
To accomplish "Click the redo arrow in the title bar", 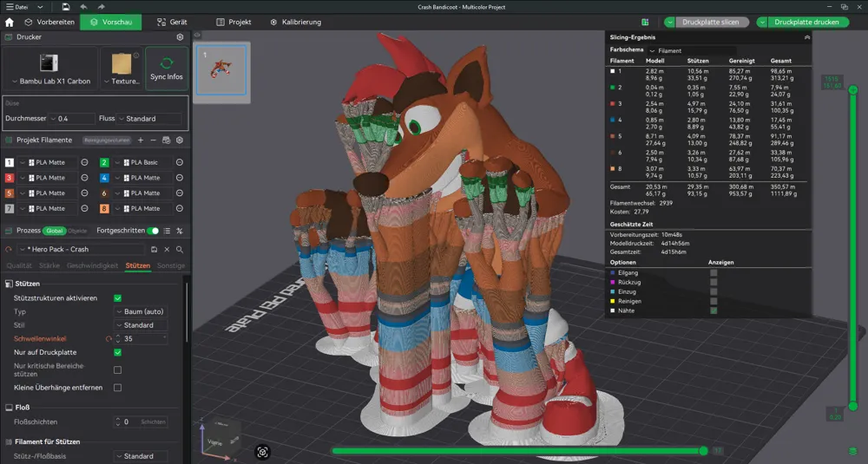I will click(x=101, y=7).
